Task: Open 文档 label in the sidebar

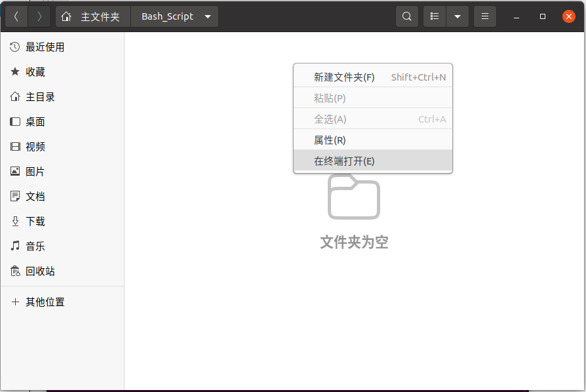Action: click(35, 196)
